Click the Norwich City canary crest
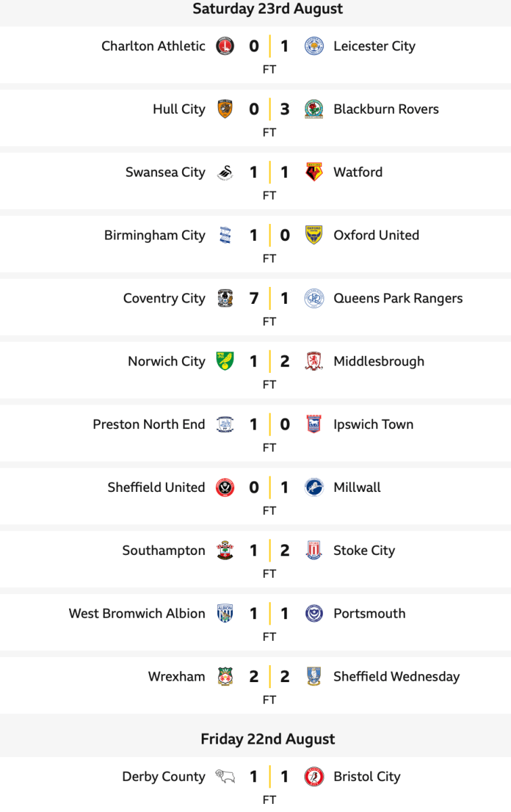This screenshot has width=511, height=812. tap(225, 361)
